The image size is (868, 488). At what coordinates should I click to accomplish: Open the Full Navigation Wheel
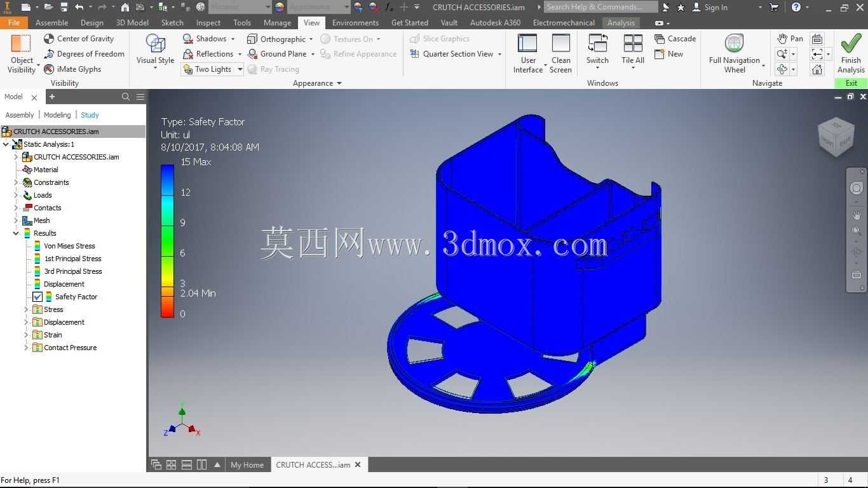click(735, 53)
